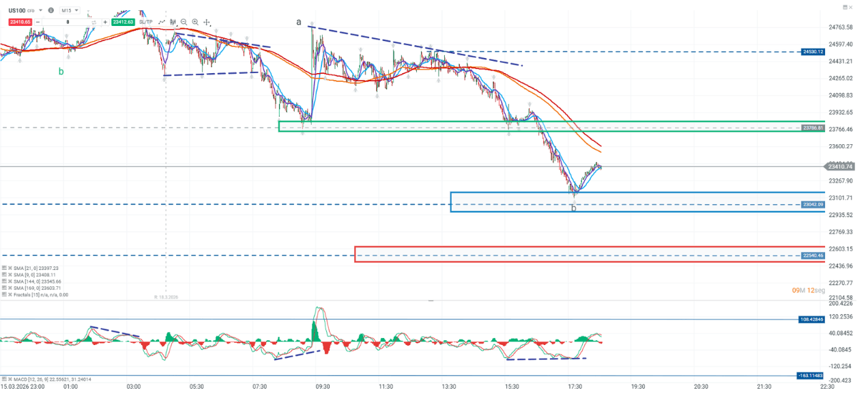Click the instrument info icon beside US100

pos(51,11)
